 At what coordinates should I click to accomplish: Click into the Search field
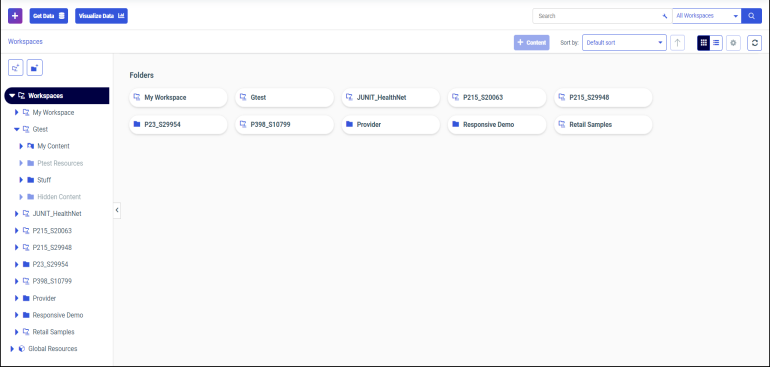[x=597, y=16]
